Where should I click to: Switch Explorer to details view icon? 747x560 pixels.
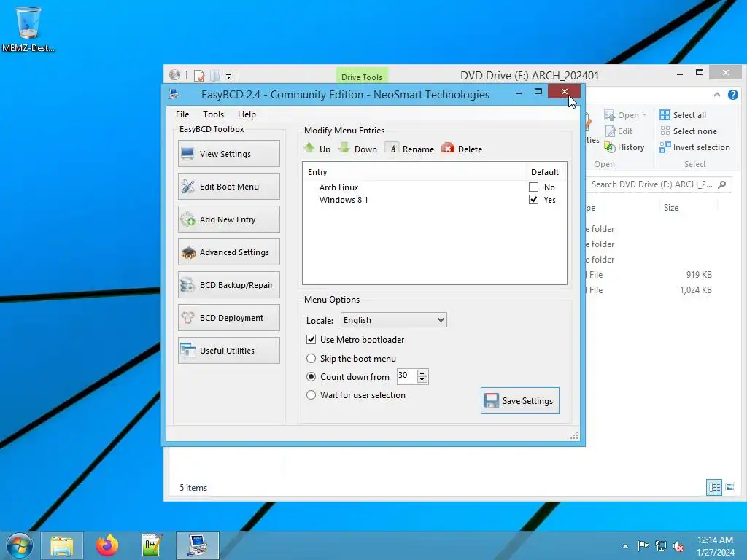714,487
